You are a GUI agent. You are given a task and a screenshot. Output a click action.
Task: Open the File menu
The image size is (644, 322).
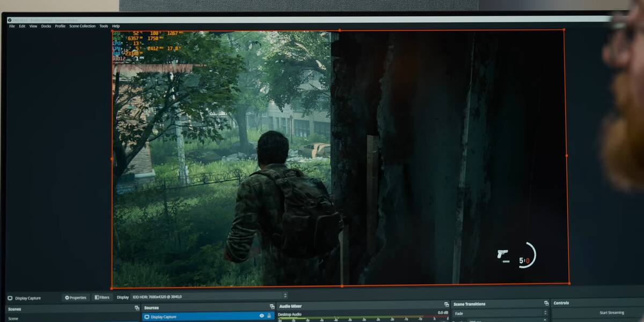tap(12, 26)
